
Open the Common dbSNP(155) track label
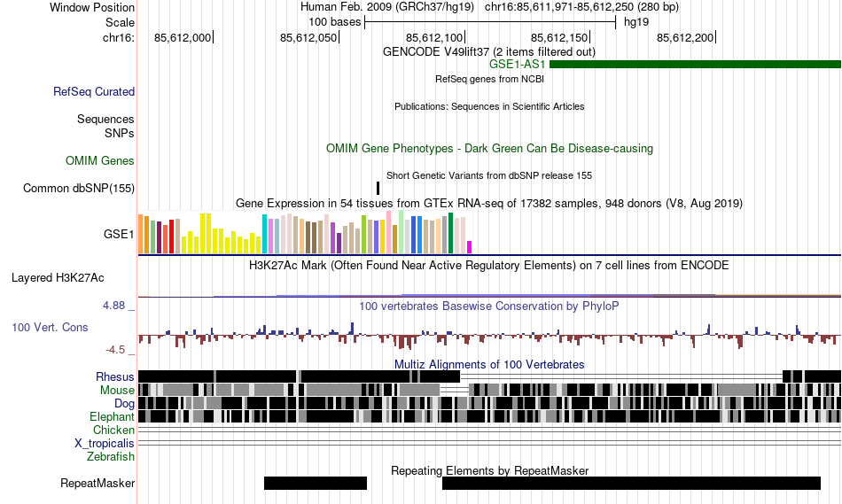click(x=79, y=189)
